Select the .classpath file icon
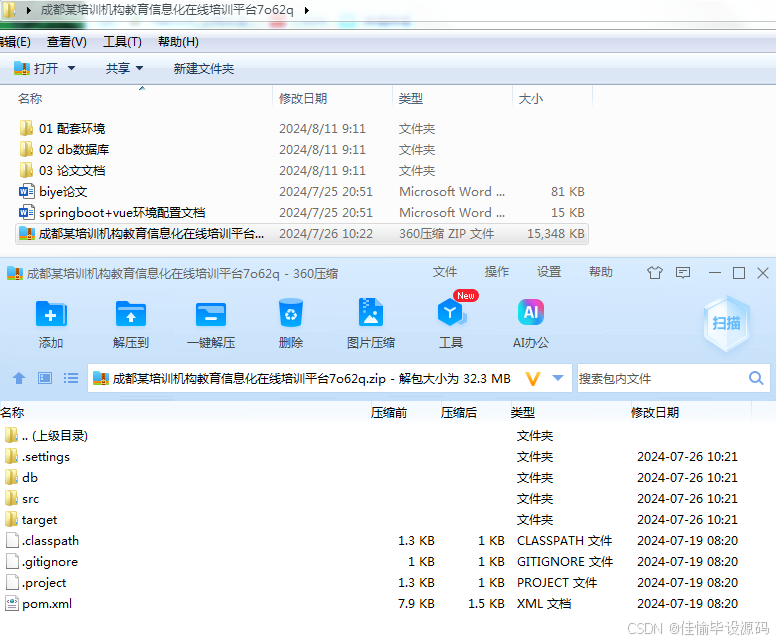Image resolution: width=776 pixels, height=642 pixels. [12, 541]
